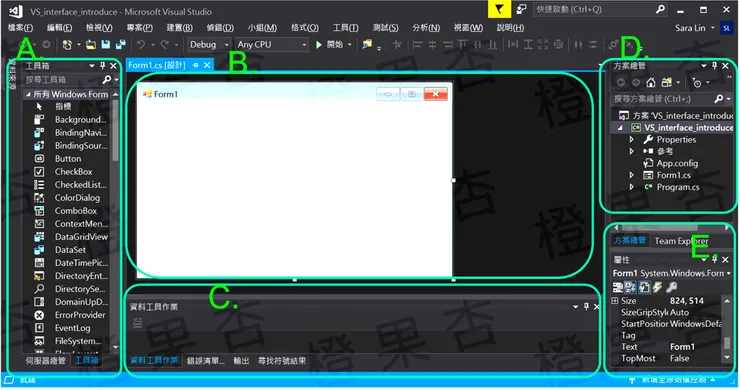Switch to the 伺服器總管 tab
The height and width of the screenshot is (390, 740).
click(x=45, y=361)
